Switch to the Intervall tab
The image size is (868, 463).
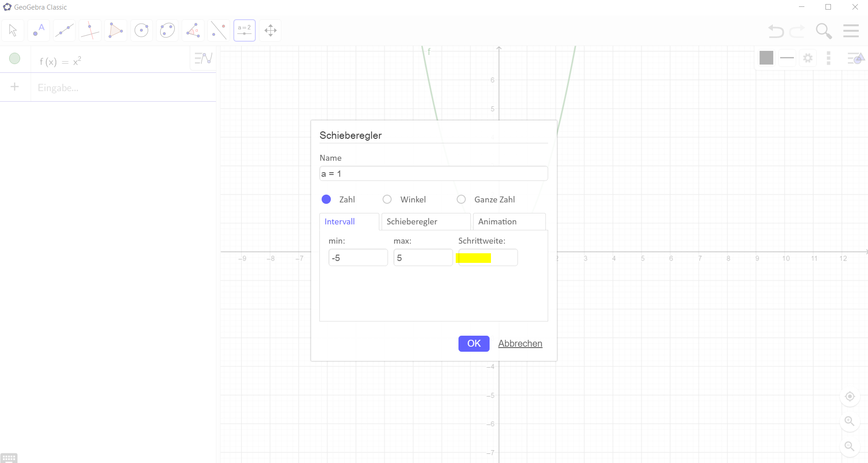(x=349, y=222)
